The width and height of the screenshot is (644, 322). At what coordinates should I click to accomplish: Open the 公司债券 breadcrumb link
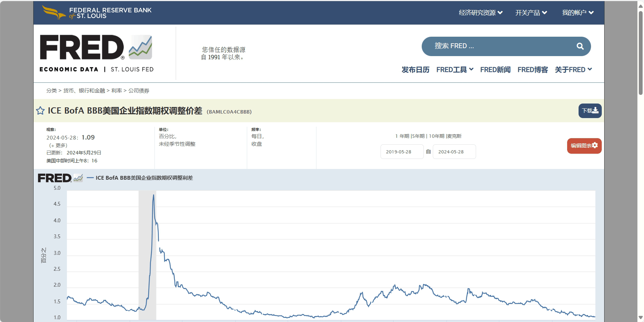(139, 91)
